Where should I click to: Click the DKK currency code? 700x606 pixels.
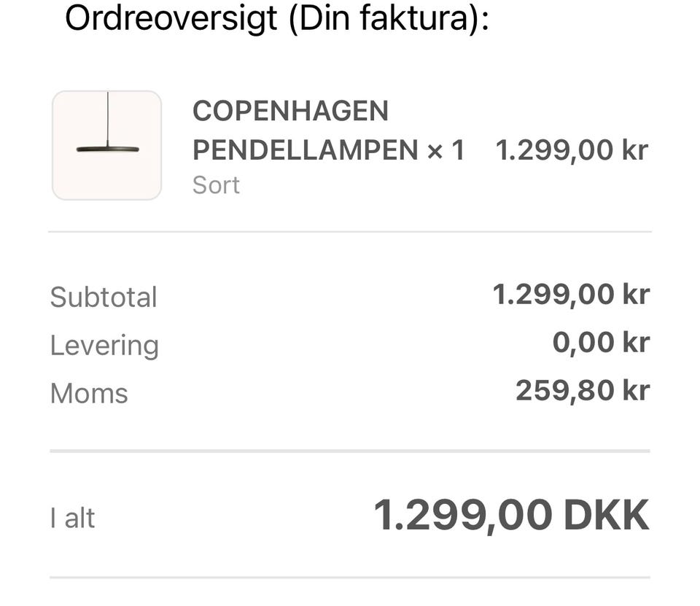[606, 516]
